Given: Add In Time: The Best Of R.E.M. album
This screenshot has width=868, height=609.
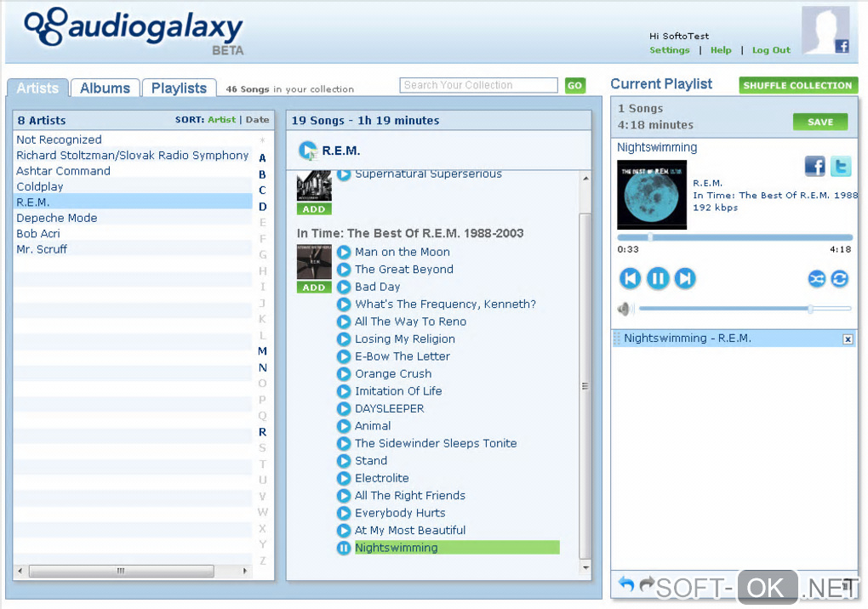Looking at the screenshot, I should tap(314, 287).
